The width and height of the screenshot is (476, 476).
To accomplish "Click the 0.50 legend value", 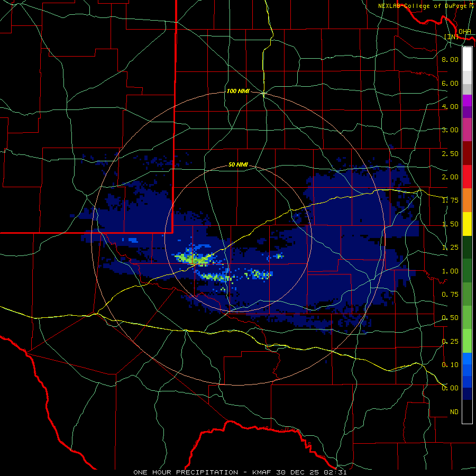I will (450, 318).
